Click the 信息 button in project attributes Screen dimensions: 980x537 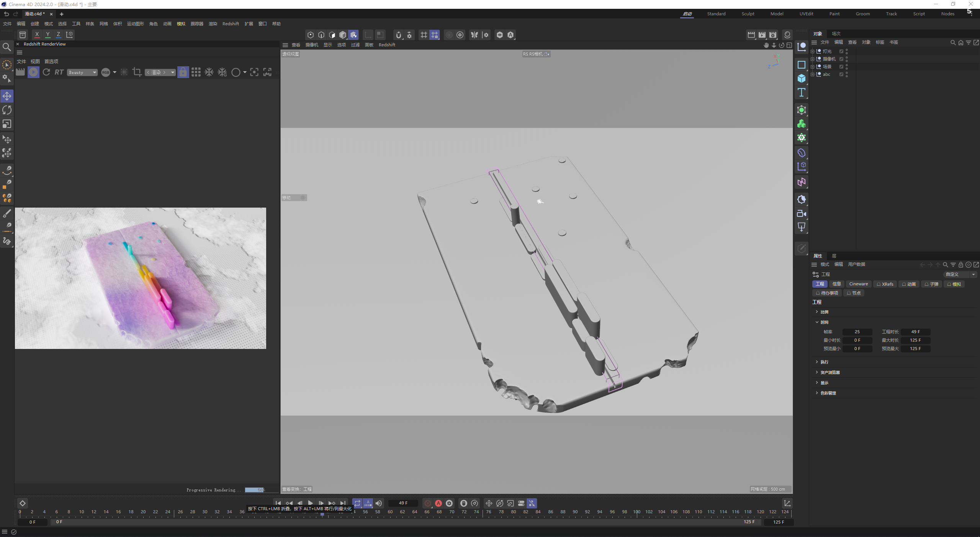(836, 284)
